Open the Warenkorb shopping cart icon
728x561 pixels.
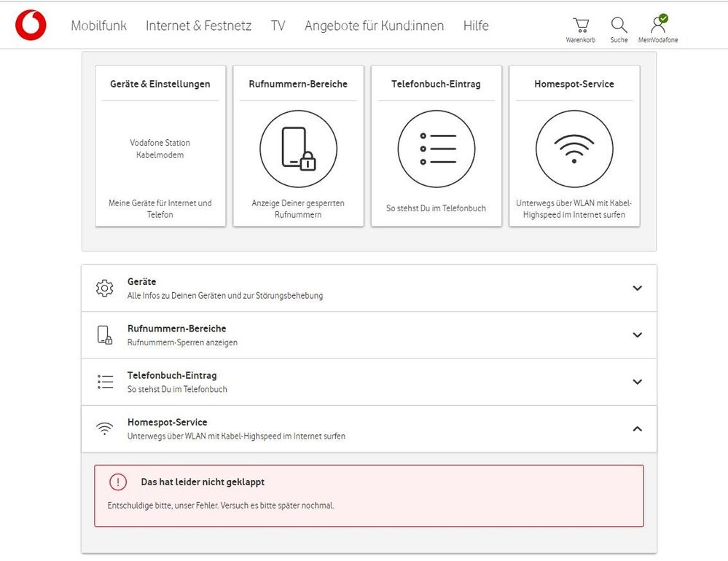580,25
